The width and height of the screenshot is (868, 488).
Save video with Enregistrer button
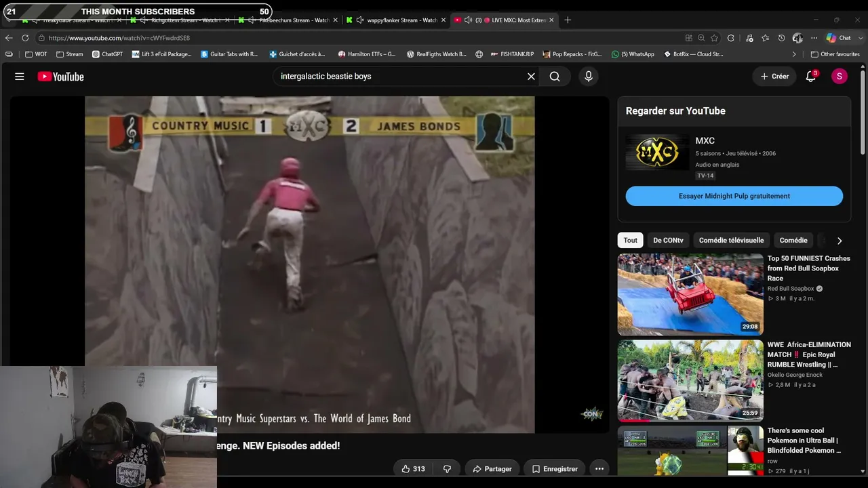555,469
